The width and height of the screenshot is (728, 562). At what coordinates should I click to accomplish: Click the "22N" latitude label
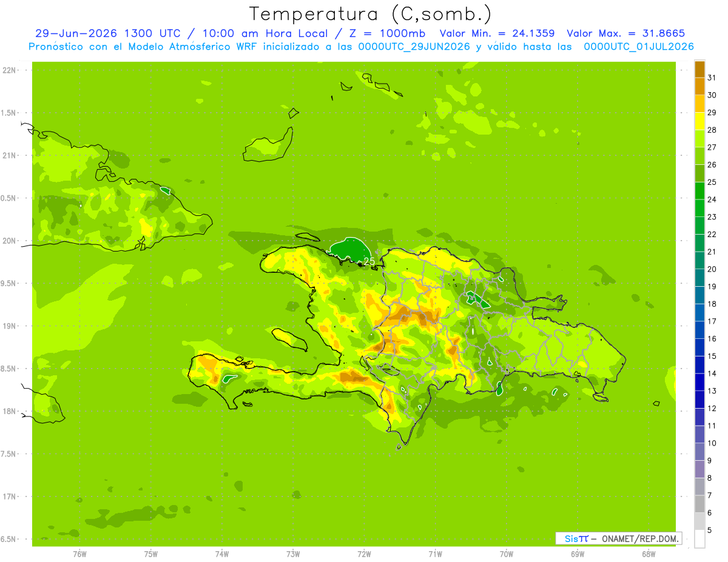(x=10, y=70)
